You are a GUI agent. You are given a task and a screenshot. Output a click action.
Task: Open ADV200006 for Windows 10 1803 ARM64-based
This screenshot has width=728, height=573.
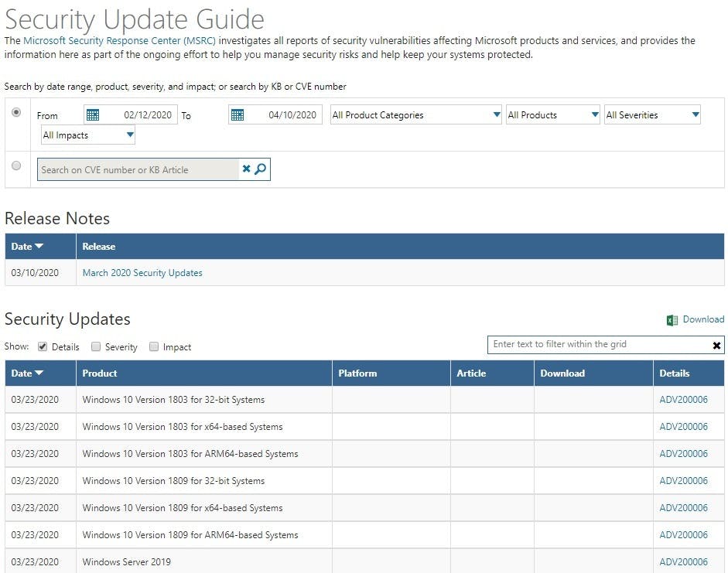pyautogui.click(x=683, y=453)
